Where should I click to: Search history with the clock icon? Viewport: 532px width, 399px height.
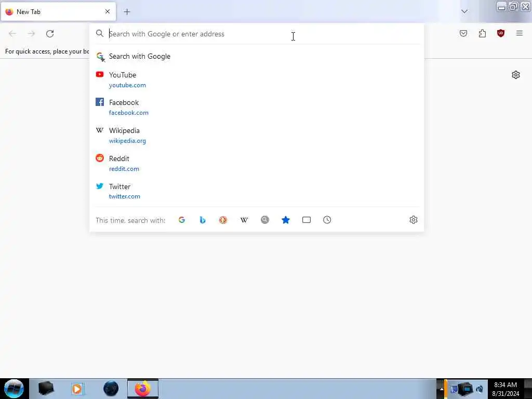point(327,220)
